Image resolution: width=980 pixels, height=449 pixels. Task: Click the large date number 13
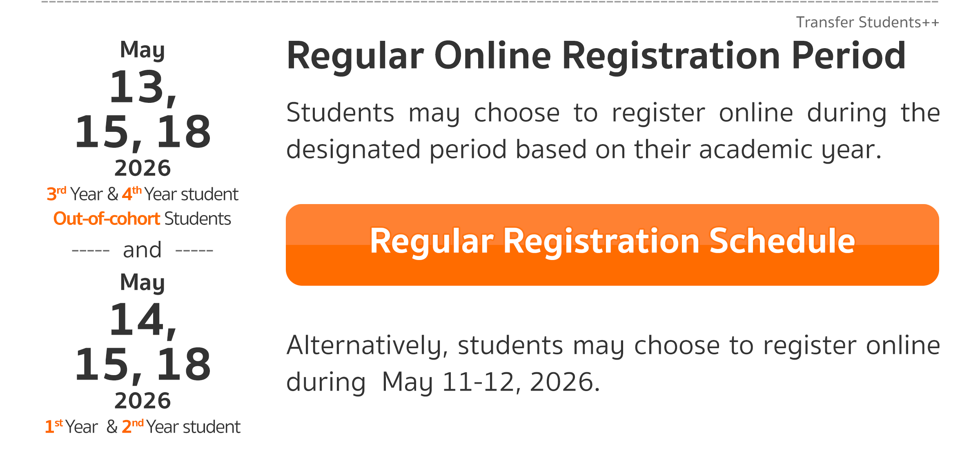(137, 87)
